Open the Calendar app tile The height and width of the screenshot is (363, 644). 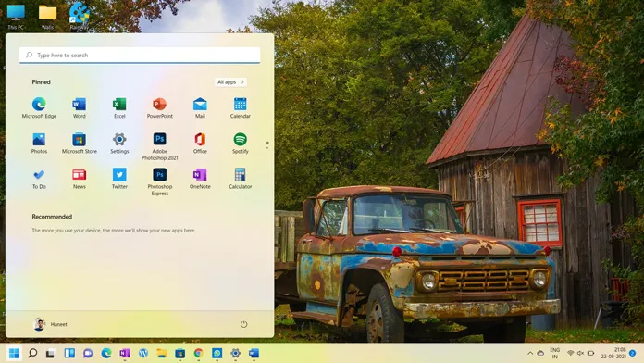pos(241,108)
